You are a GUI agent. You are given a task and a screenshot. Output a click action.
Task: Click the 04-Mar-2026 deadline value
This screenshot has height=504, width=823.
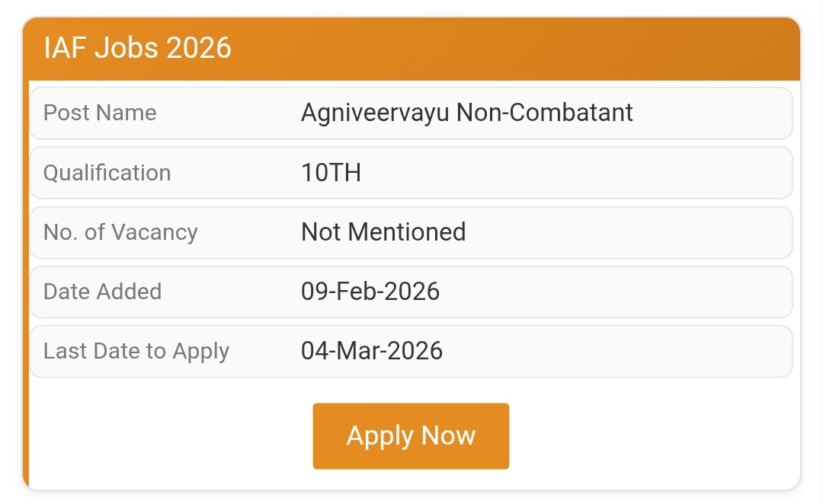coord(372,351)
